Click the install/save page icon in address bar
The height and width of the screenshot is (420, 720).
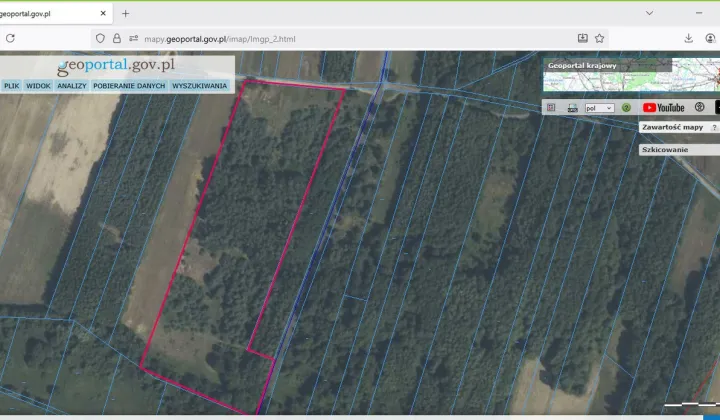point(583,39)
